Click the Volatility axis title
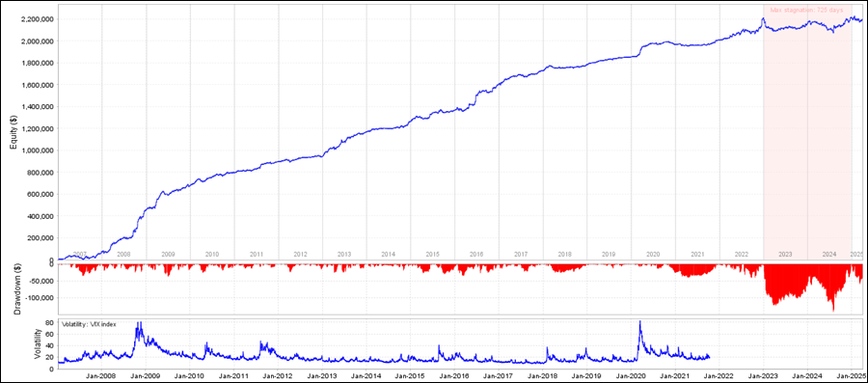 [38, 343]
